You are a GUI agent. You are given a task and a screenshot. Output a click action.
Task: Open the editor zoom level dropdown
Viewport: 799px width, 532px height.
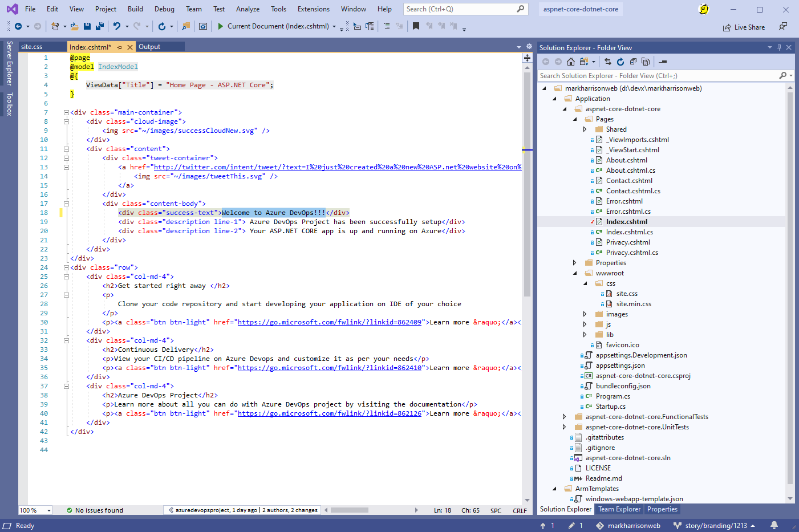(49, 510)
